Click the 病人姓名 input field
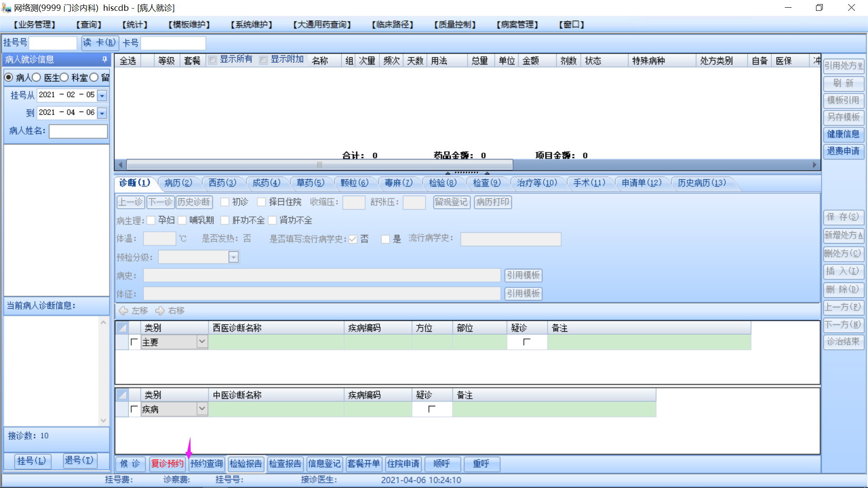The image size is (868, 488). pyautogui.click(x=78, y=131)
